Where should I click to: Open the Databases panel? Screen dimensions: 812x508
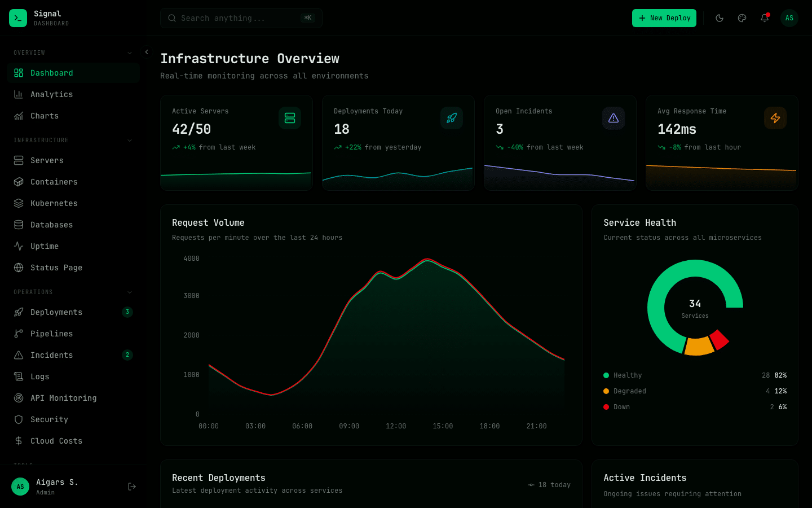coord(51,225)
